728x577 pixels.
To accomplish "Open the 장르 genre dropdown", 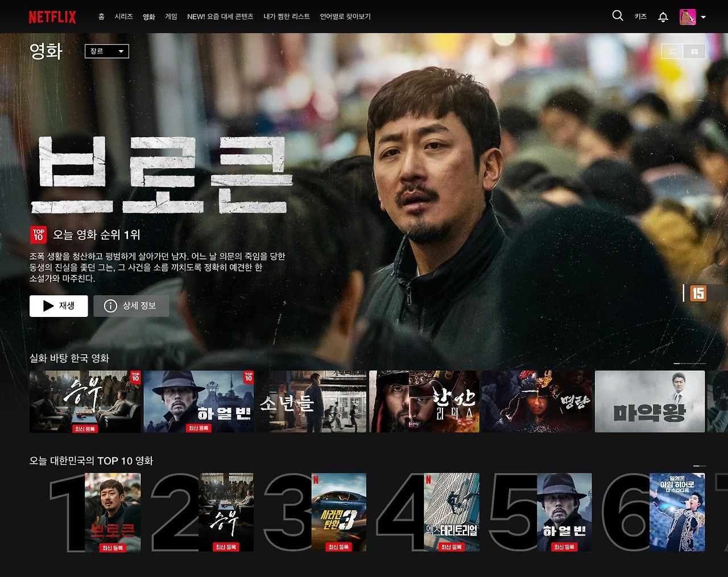I will tap(107, 51).
